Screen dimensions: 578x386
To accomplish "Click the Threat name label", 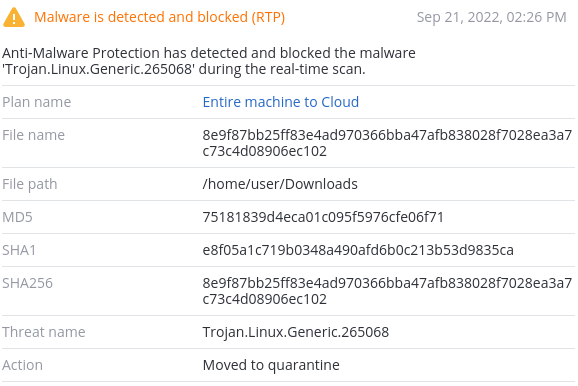I will (x=44, y=332).
